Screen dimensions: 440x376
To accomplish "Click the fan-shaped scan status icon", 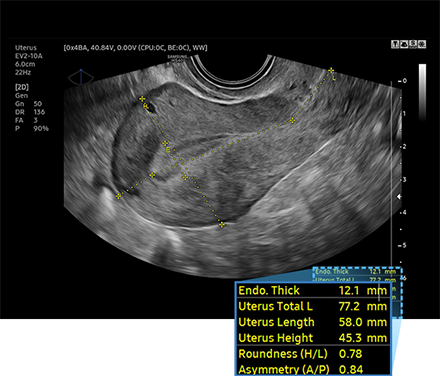I will pos(404,44).
